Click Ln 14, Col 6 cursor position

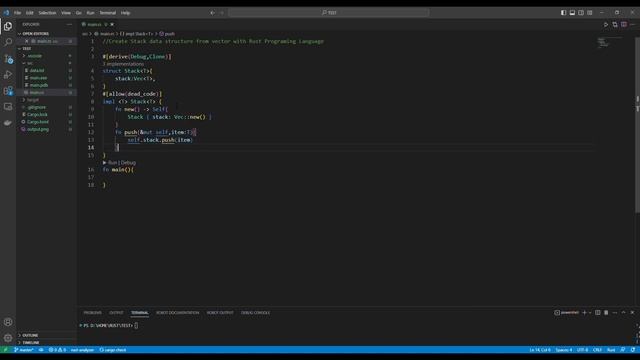pos(540,350)
